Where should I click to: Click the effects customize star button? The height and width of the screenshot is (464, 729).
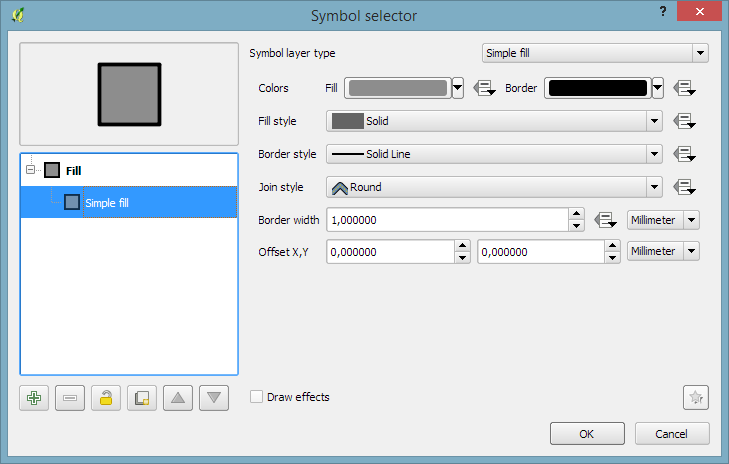coord(695,397)
